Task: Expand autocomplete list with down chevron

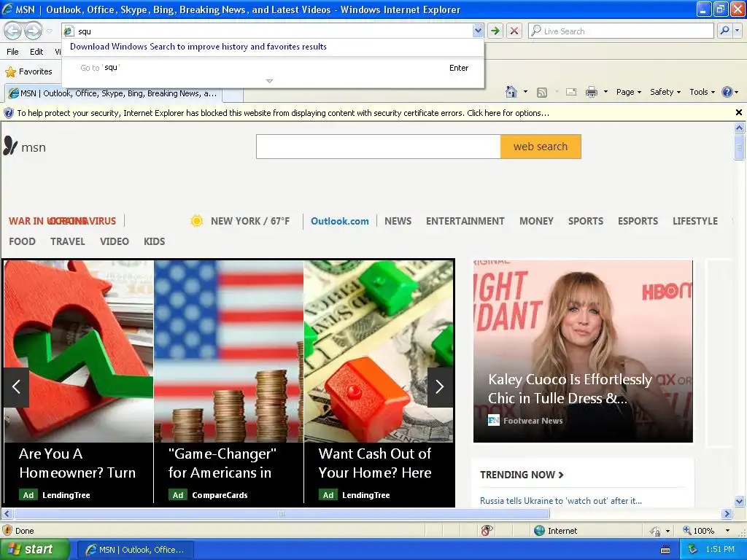Action: (x=269, y=81)
